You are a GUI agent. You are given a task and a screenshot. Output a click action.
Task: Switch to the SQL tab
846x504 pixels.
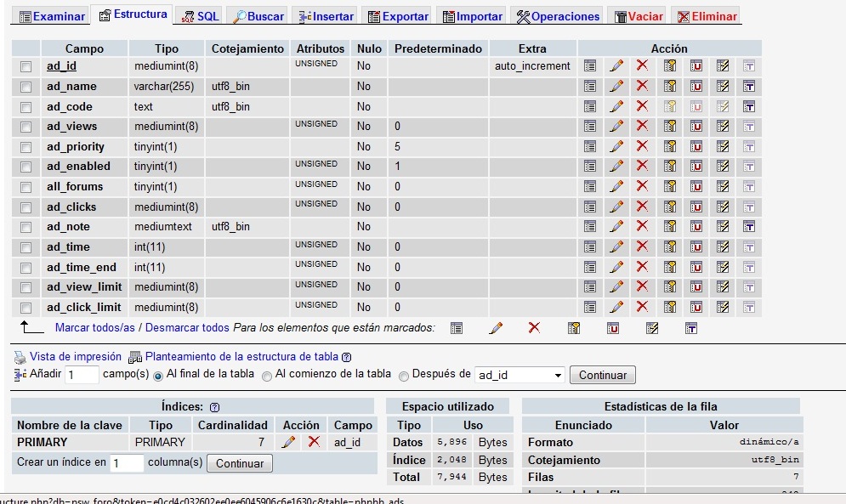click(200, 16)
